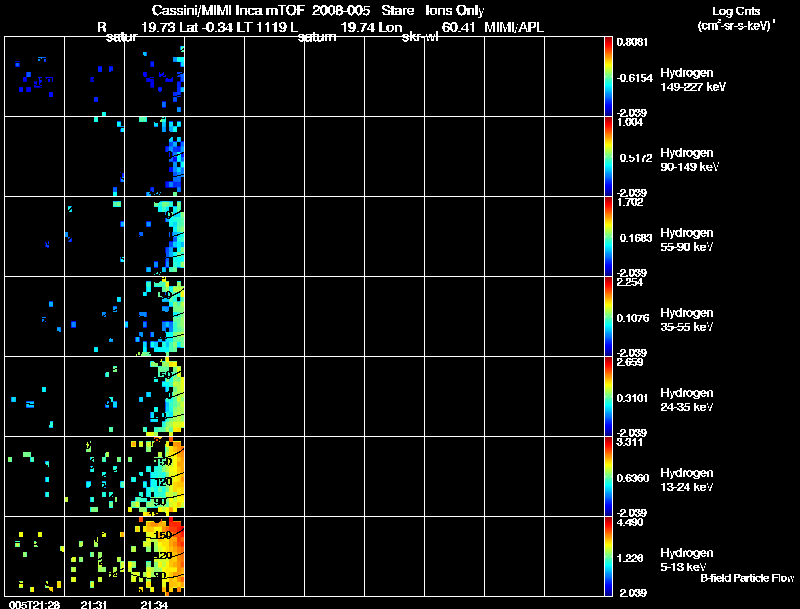The height and width of the screenshot is (609, 800).
Task: Open the 5-13 keV image at 21:31
Action: tap(94, 556)
